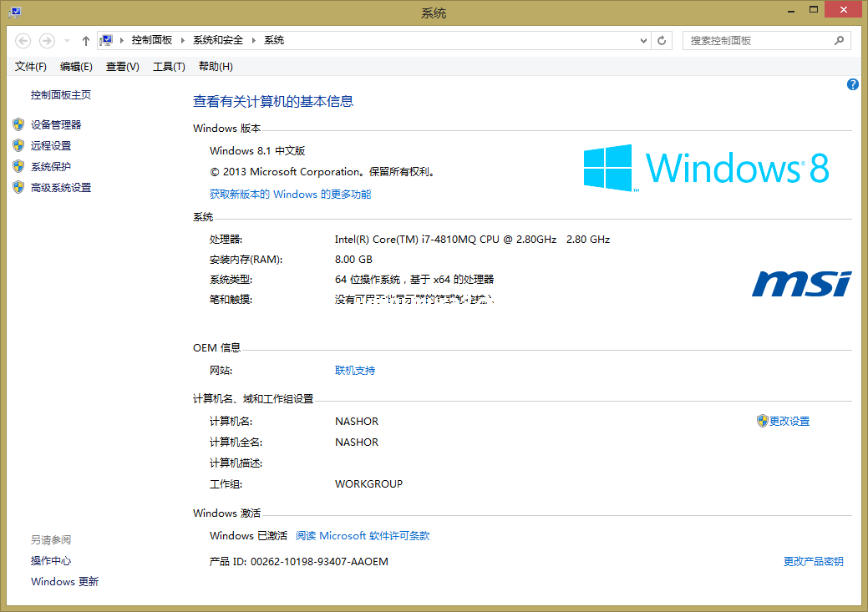
Task: Select the 8.00 GB RAM value
Action: 353,260
